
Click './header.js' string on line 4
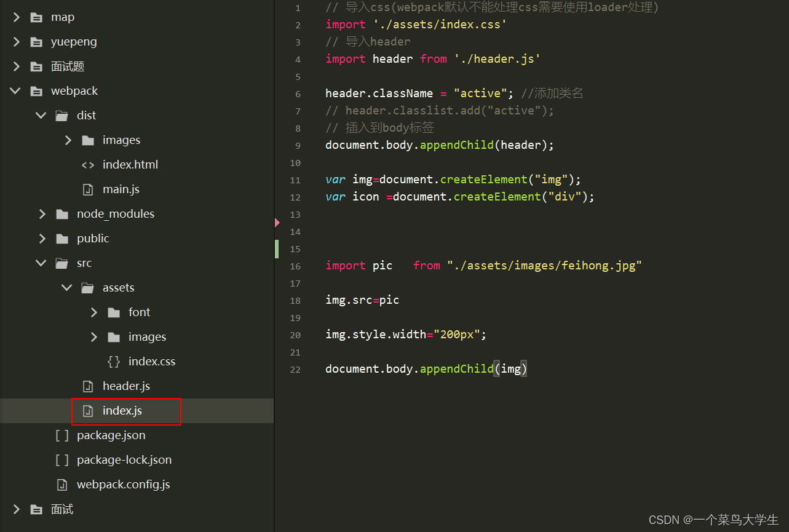(x=498, y=59)
